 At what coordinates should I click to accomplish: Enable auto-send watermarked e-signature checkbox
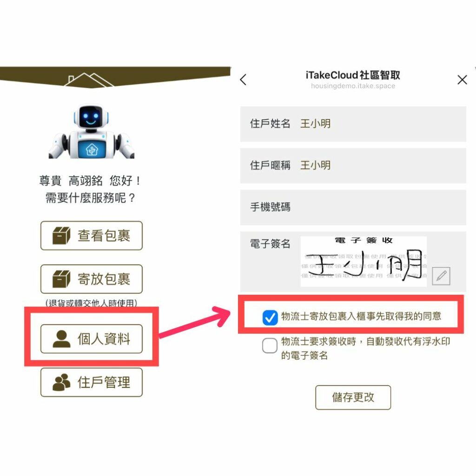click(x=270, y=345)
